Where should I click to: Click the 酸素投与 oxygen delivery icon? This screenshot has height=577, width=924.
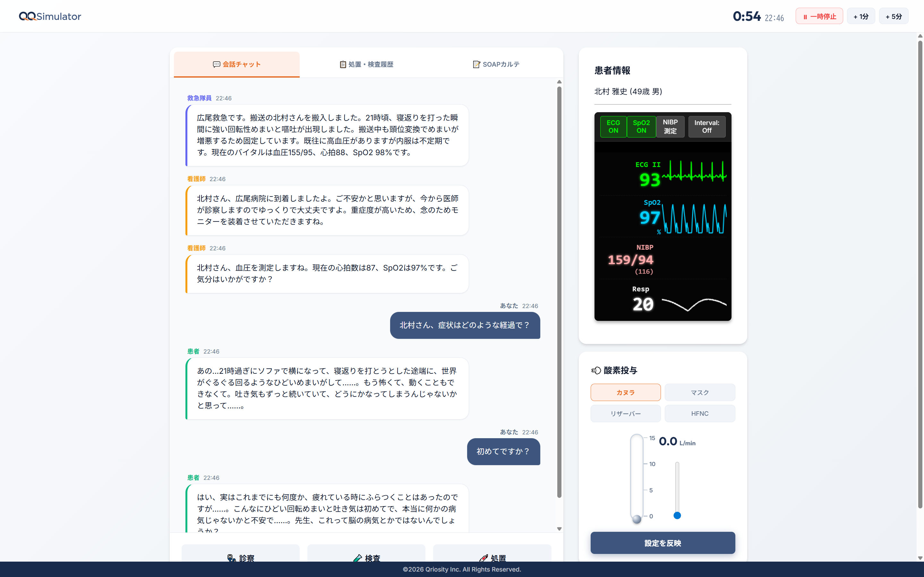click(x=596, y=370)
